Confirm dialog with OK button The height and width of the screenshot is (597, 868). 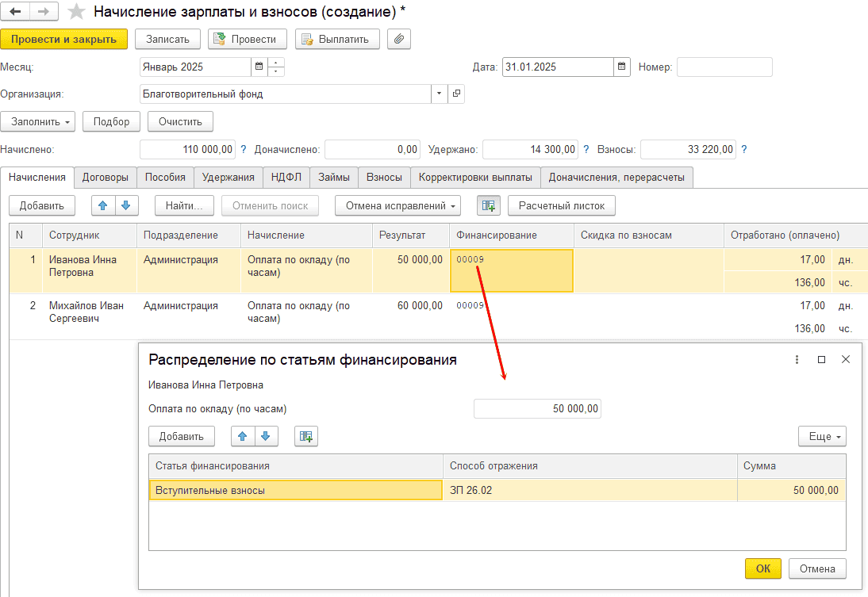click(x=762, y=568)
